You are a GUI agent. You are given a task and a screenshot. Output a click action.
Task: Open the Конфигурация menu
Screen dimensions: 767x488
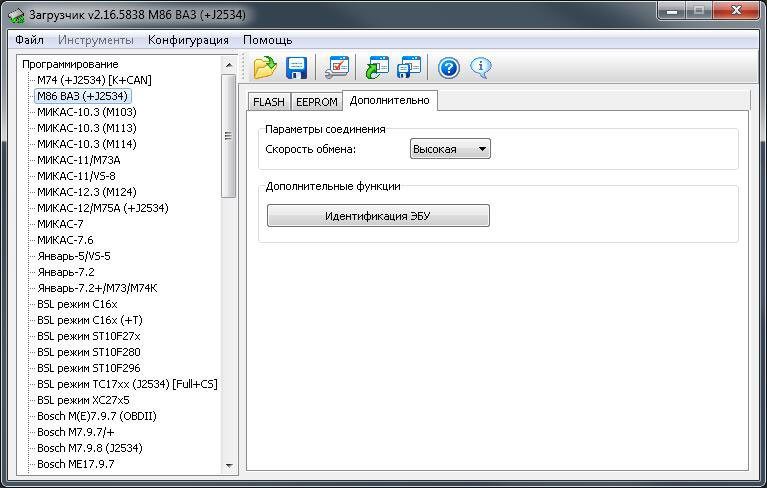(188, 40)
